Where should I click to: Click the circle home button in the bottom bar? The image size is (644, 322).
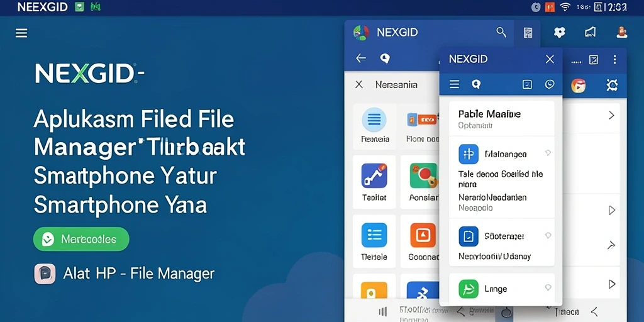507,312
